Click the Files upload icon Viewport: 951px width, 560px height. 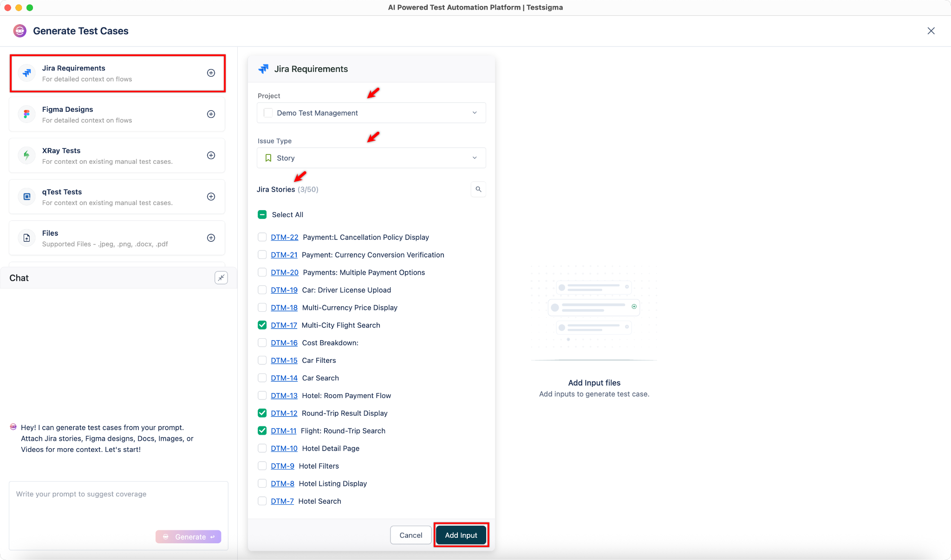click(27, 238)
